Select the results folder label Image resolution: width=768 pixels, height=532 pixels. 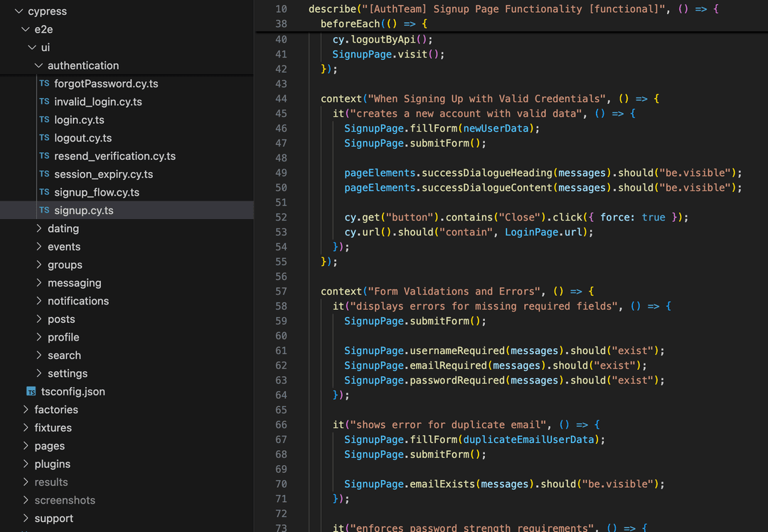tap(51, 482)
